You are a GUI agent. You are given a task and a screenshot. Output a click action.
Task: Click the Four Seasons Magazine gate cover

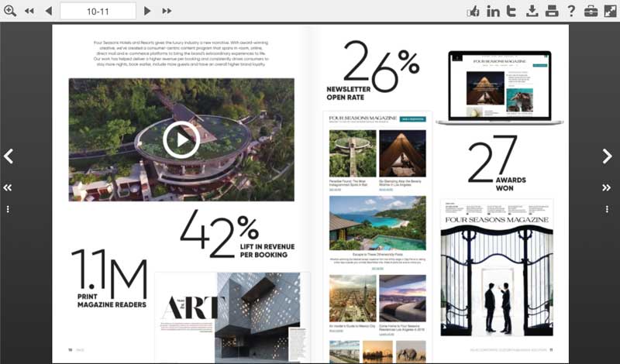(x=497, y=267)
